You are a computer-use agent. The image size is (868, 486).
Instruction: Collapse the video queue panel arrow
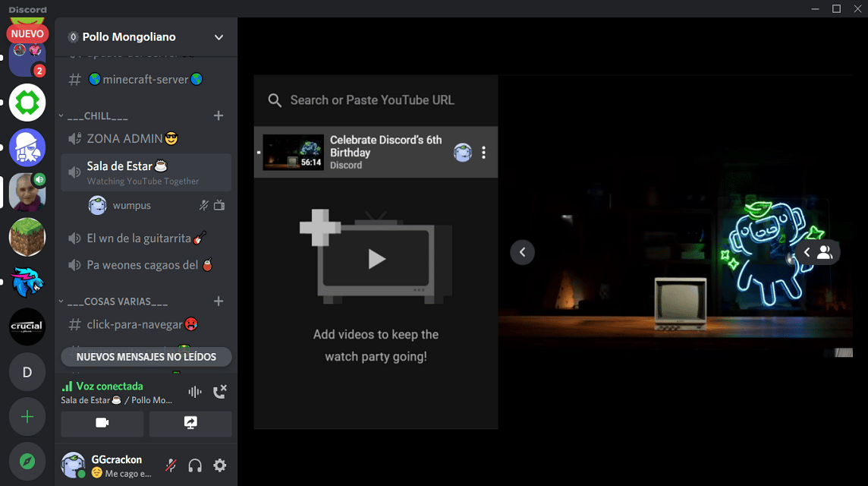click(x=522, y=252)
